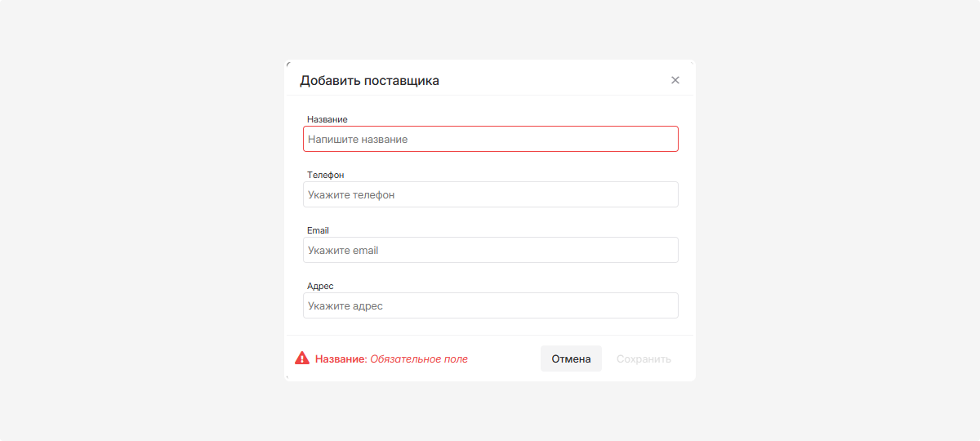
Task: Click the Сохранить button
Action: [x=644, y=359]
